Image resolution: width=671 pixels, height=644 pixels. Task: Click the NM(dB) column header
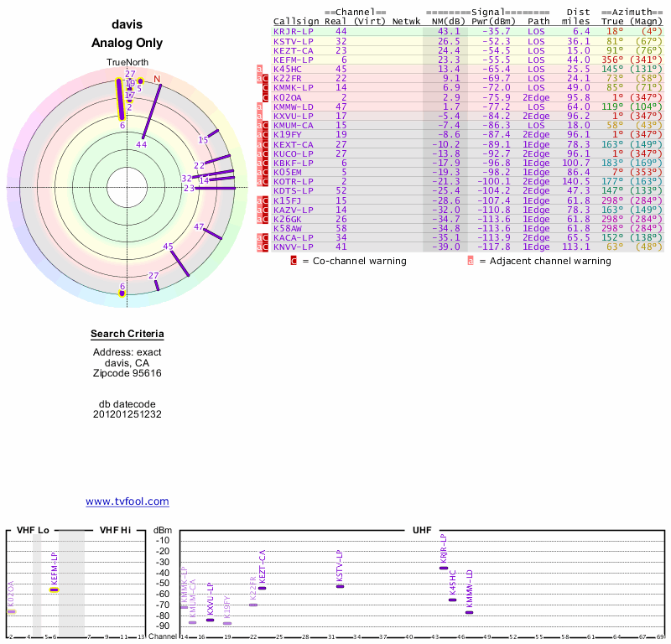445,21
